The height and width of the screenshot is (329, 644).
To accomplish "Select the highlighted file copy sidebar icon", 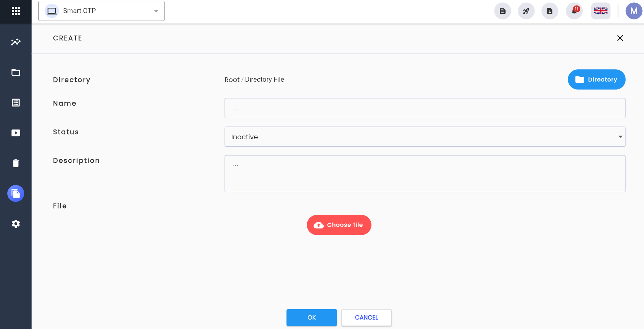I will pos(15,193).
